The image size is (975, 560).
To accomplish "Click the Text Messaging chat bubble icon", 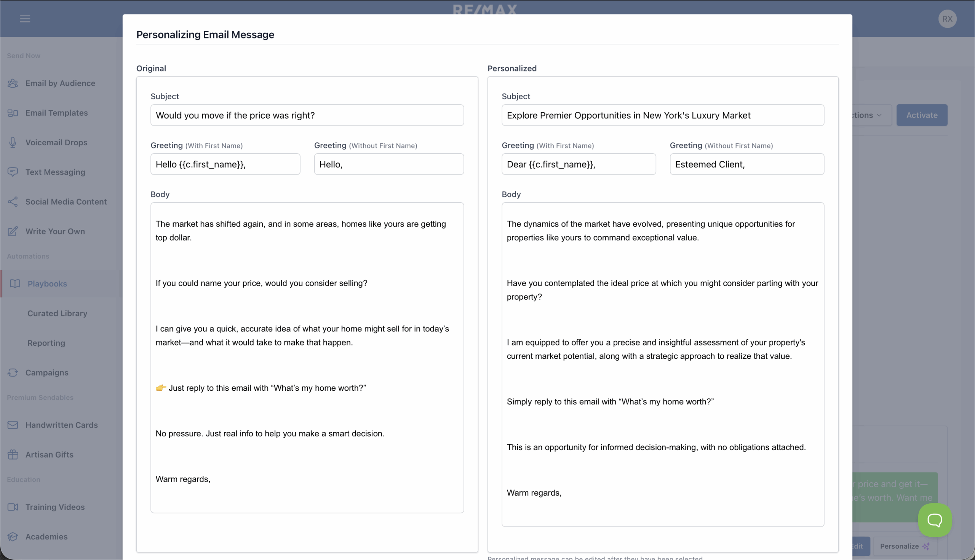I will click(x=13, y=172).
